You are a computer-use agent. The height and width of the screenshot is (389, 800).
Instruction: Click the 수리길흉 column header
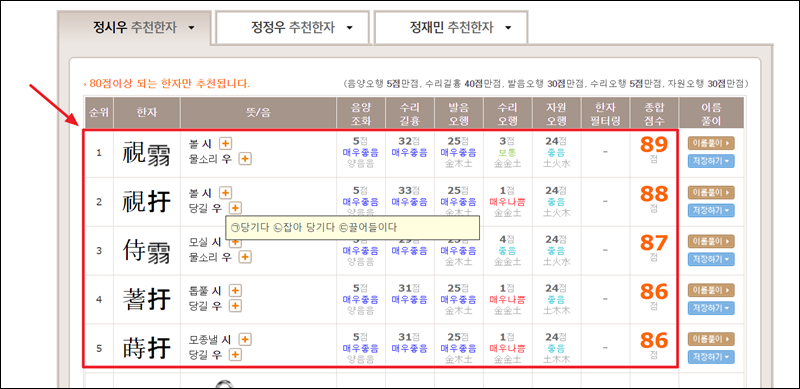pos(410,113)
